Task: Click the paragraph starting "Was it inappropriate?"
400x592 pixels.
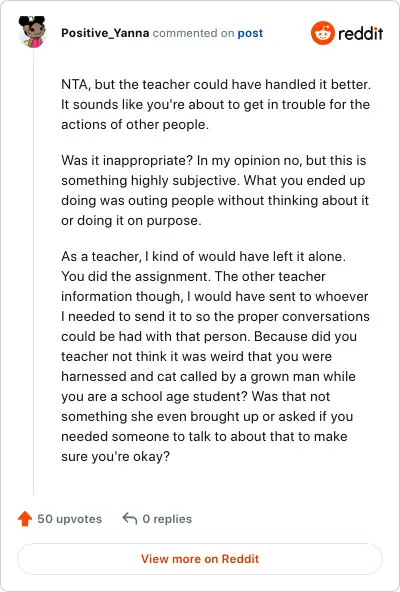Action: pos(215,190)
